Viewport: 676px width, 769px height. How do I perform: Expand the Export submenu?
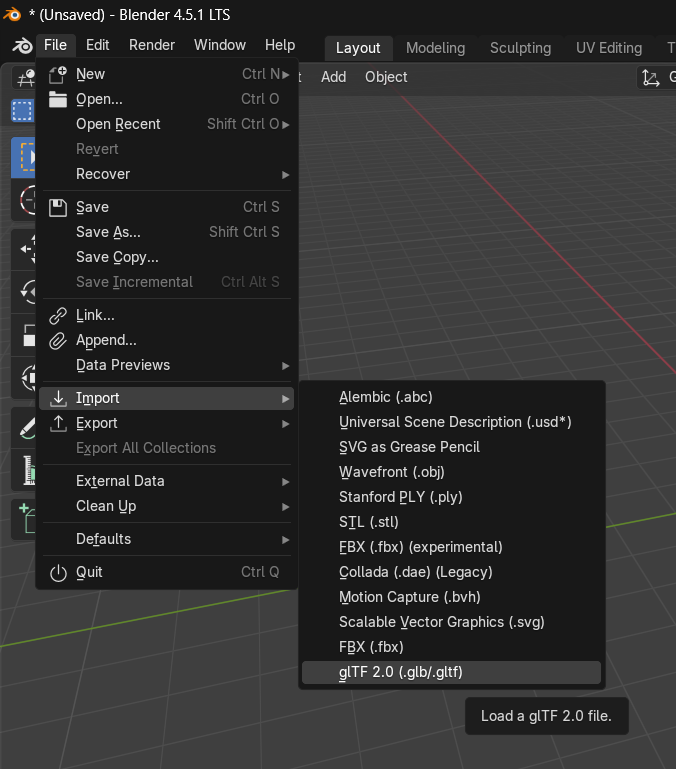(167, 423)
